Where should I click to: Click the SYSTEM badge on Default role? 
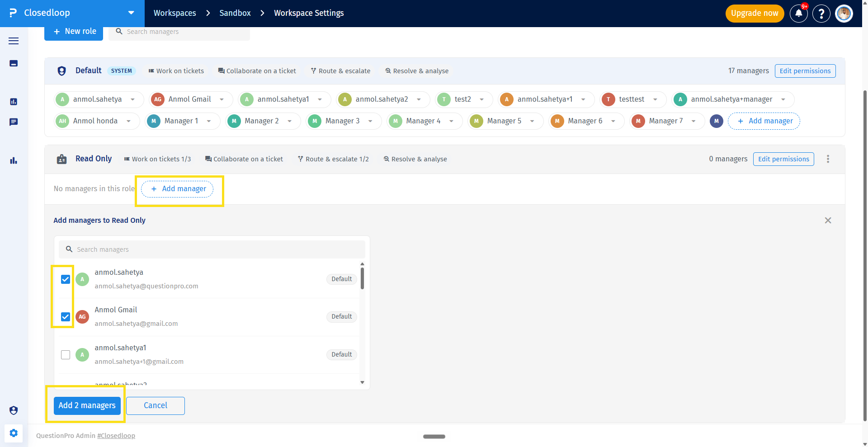pyautogui.click(x=122, y=71)
